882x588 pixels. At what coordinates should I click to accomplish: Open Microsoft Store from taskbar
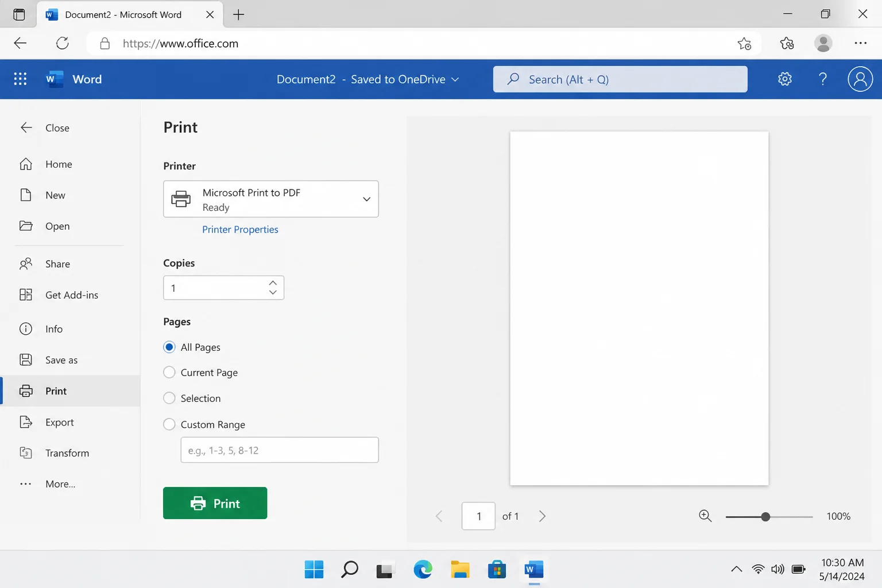(x=497, y=570)
